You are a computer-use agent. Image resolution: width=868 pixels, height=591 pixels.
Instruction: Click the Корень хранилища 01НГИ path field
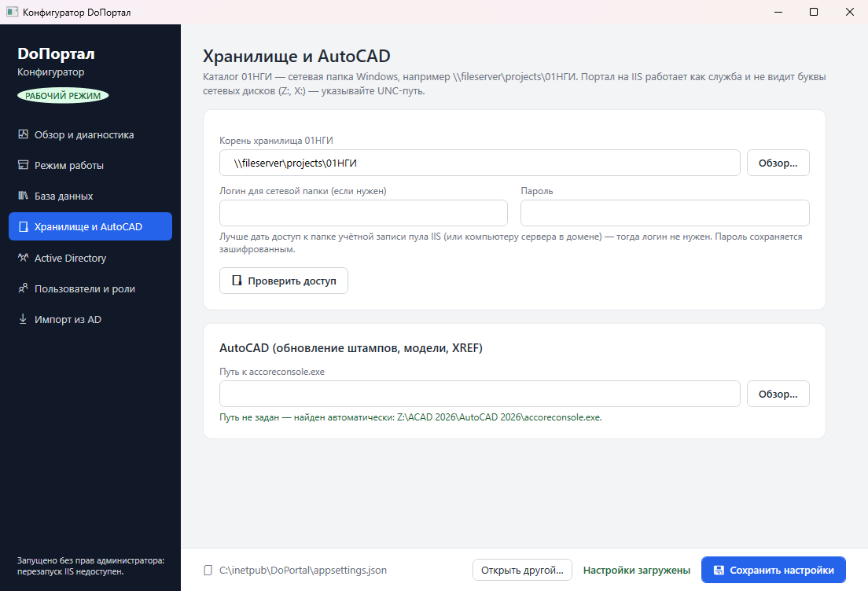click(480, 163)
